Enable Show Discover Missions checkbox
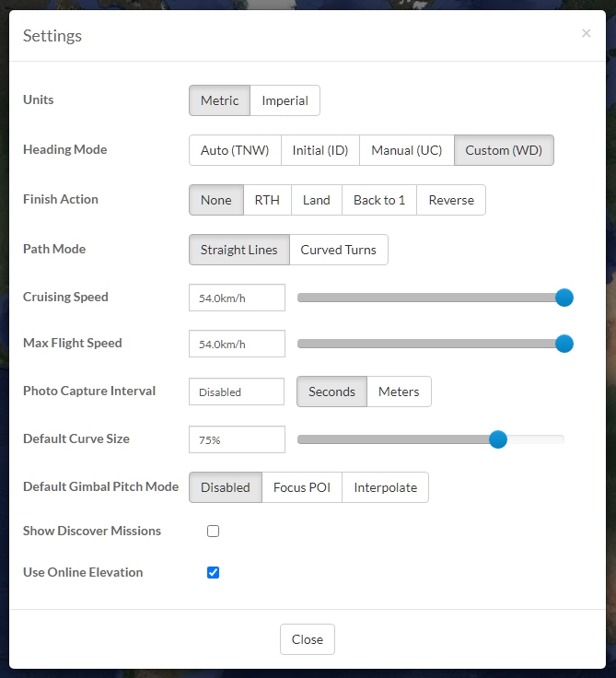Screen dimensions: 616x678 213,531
